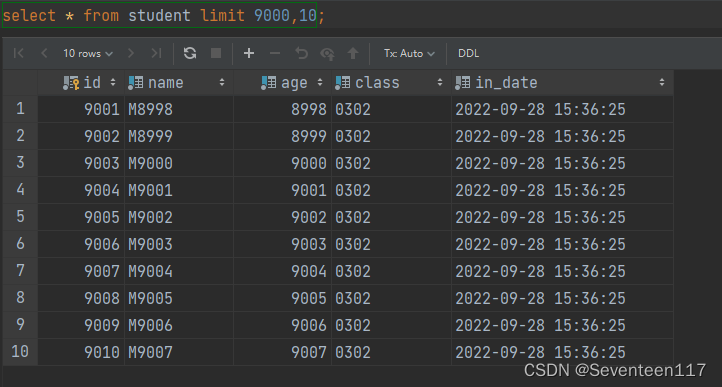
Task: Select age cell 8998
Action: (283, 109)
